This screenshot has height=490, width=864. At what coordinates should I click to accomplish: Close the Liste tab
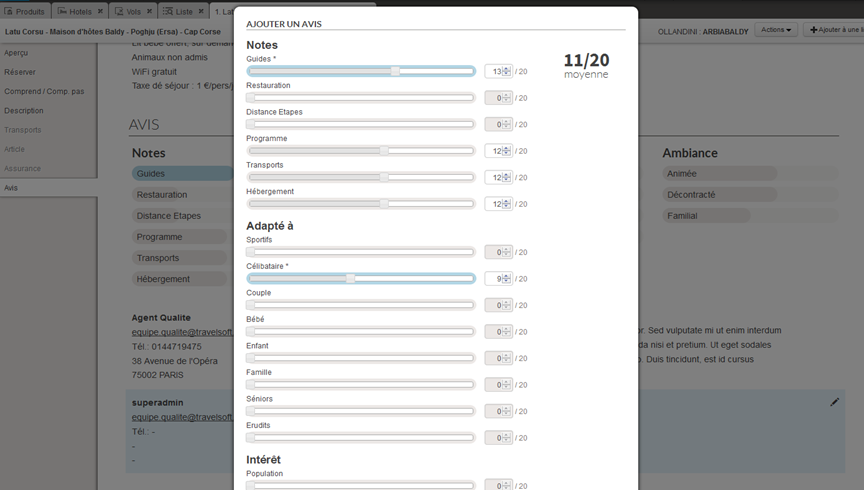(201, 12)
